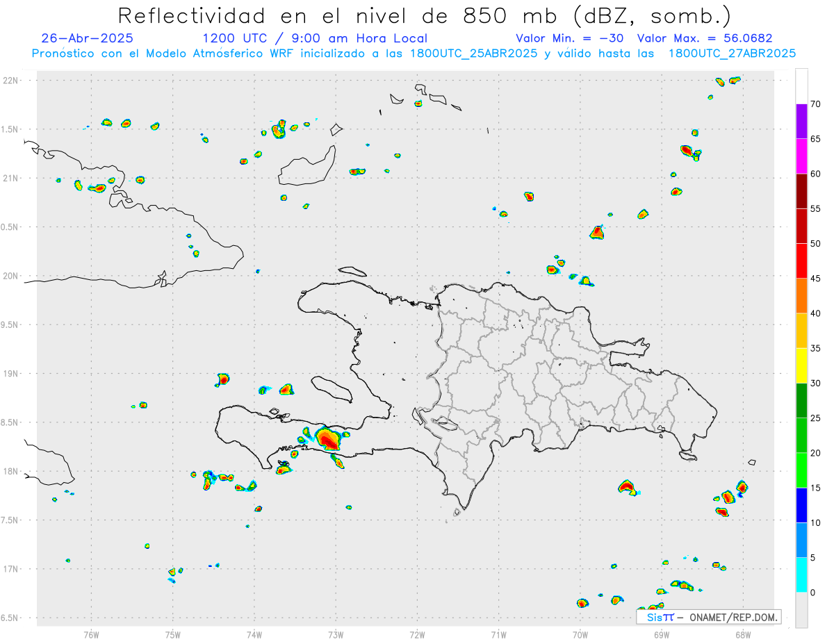Image resolution: width=834 pixels, height=644 pixels.
Task: Select the "Valor Max. = 56.0682" text
Action: click(x=705, y=38)
